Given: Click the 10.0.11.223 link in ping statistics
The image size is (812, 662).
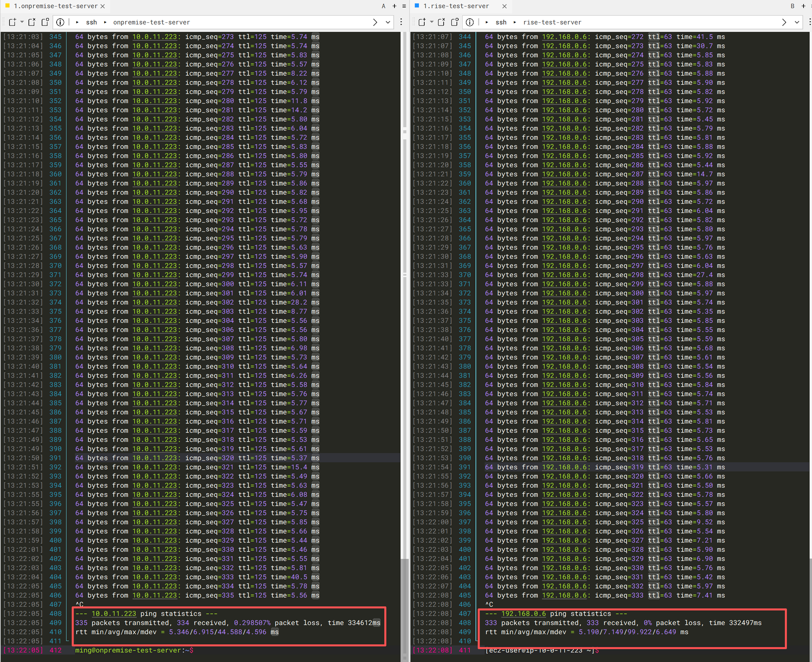Looking at the screenshot, I should pos(113,614).
